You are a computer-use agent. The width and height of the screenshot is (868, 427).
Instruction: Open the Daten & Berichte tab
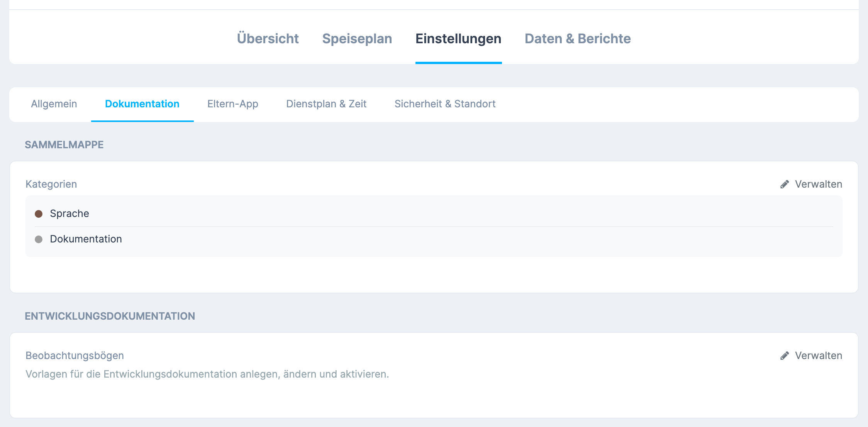click(578, 39)
